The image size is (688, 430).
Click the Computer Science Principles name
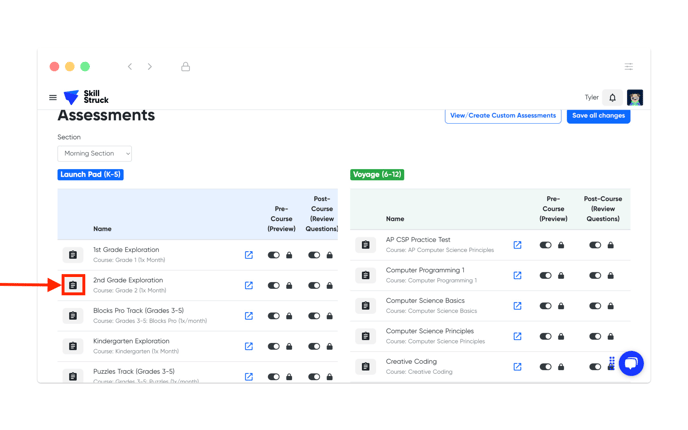coord(430,331)
